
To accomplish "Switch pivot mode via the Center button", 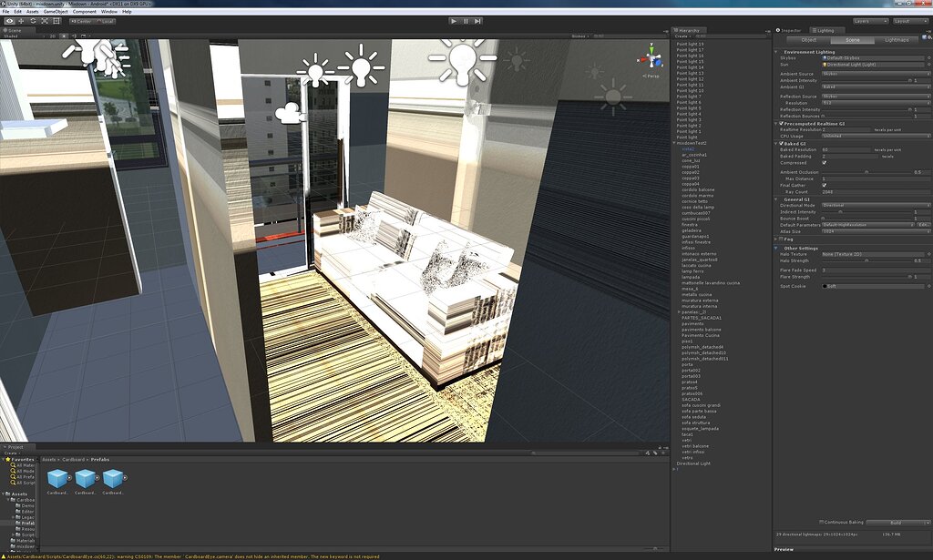I will coord(79,20).
